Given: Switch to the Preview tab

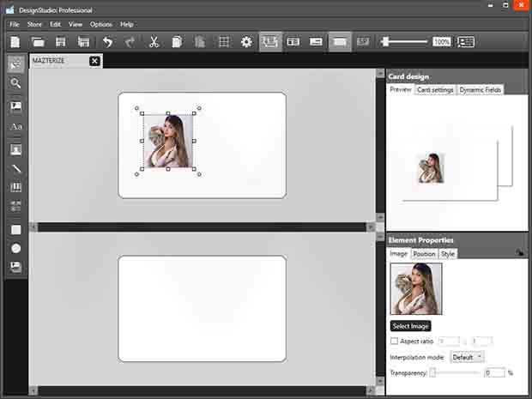Looking at the screenshot, I should 401,89.
